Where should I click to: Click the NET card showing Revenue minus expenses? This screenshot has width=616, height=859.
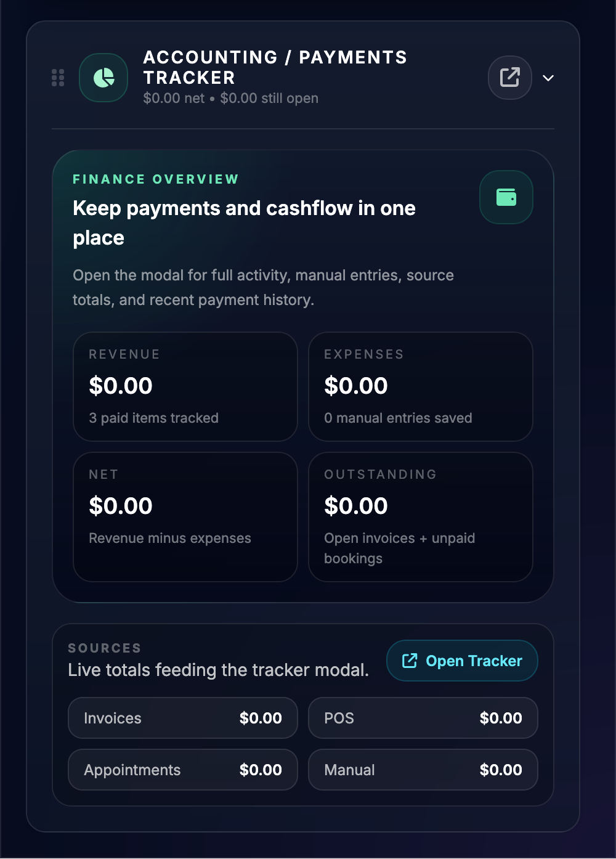[x=185, y=516]
